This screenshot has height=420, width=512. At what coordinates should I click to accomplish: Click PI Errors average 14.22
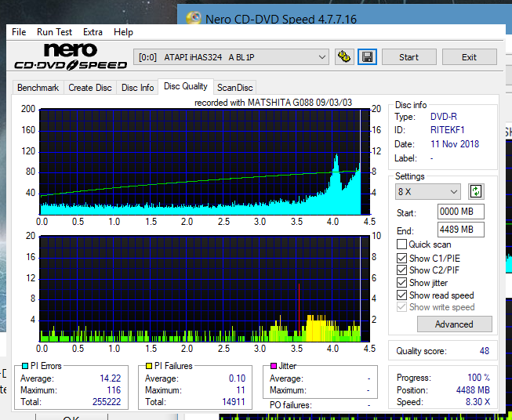110,378
